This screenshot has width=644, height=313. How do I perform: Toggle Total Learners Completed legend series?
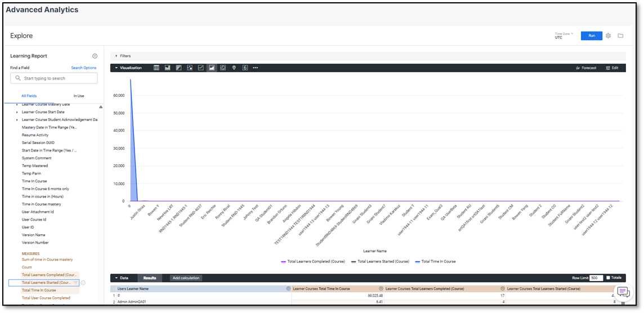coord(313,261)
